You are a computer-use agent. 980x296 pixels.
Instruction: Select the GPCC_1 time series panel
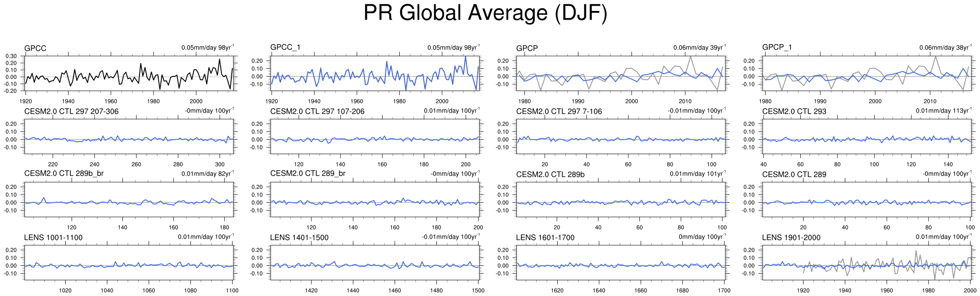pos(375,73)
